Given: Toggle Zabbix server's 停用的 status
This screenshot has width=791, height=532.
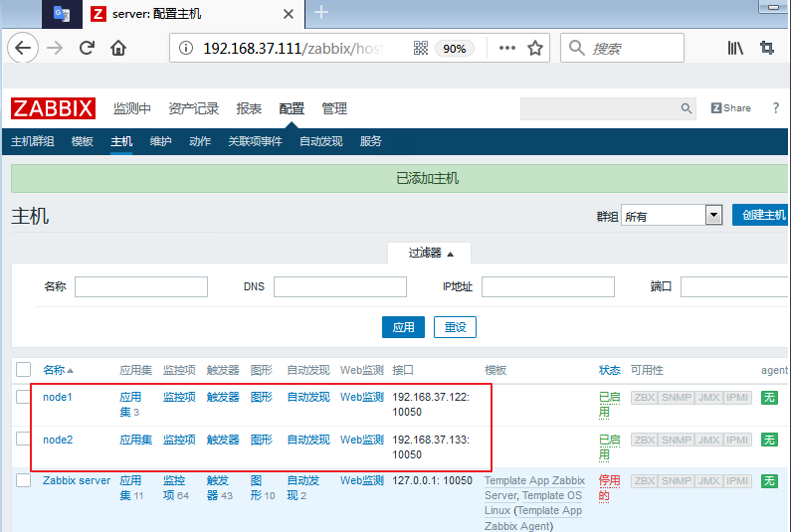Looking at the screenshot, I should 609,488.
